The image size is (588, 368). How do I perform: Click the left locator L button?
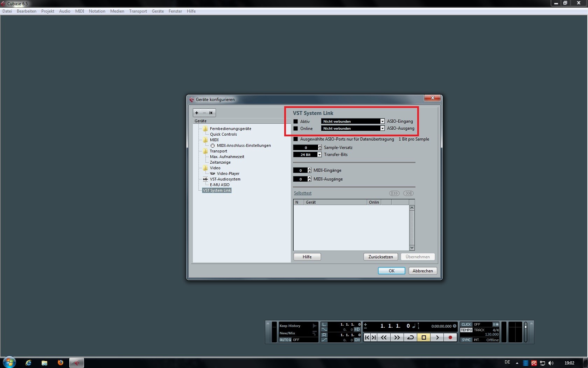[x=324, y=325]
